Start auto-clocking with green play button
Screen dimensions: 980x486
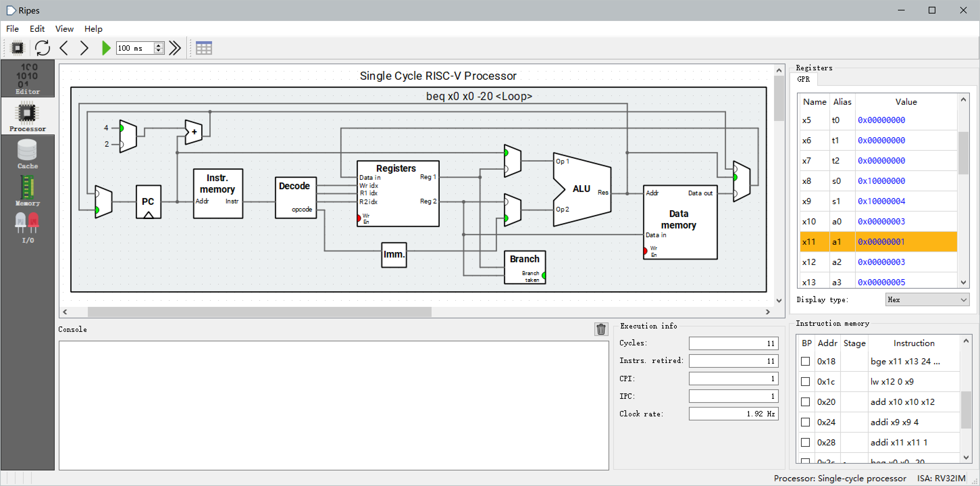(106, 48)
